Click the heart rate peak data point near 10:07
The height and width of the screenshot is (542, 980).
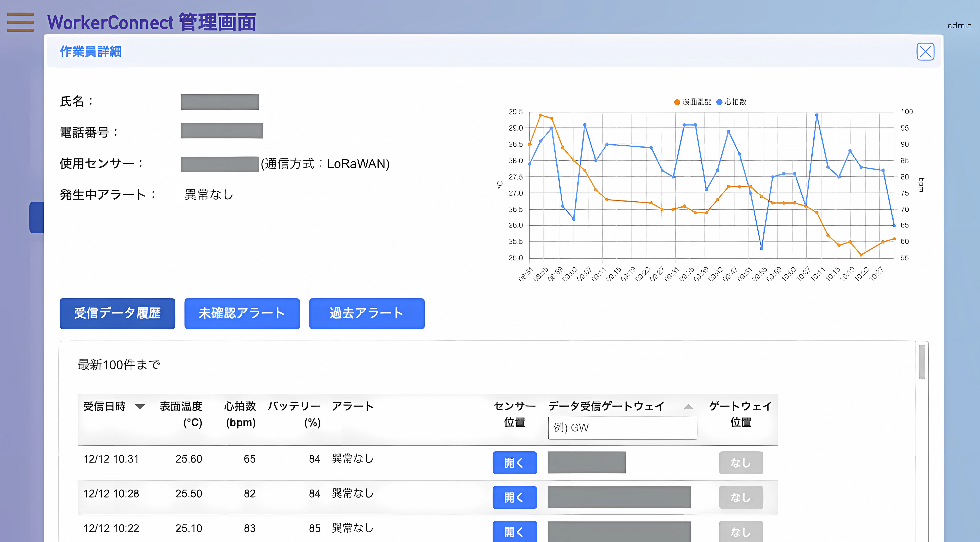[817, 115]
